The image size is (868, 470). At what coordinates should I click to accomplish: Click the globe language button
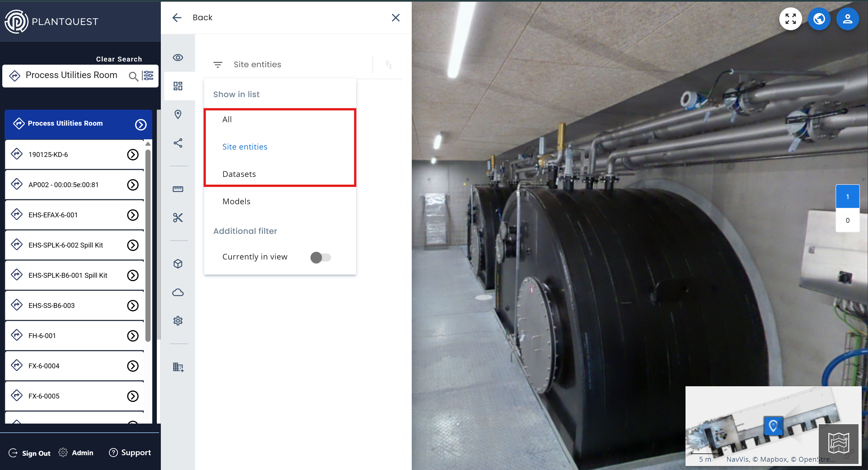click(819, 19)
